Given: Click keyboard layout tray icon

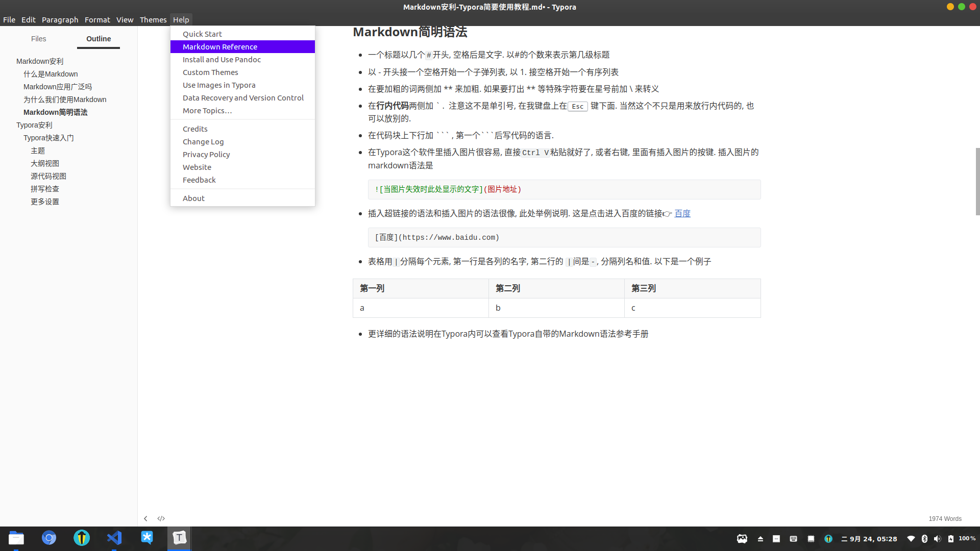Looking at the screenshot, I should click(x=793, y=539).
